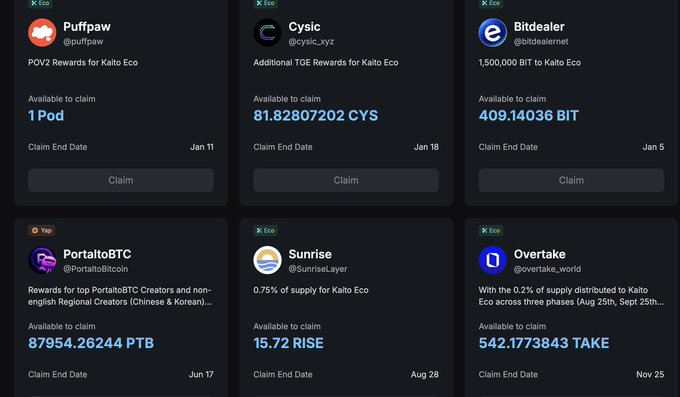
Task: Claim the Cysic CYS reward
Action: (346, 180)
